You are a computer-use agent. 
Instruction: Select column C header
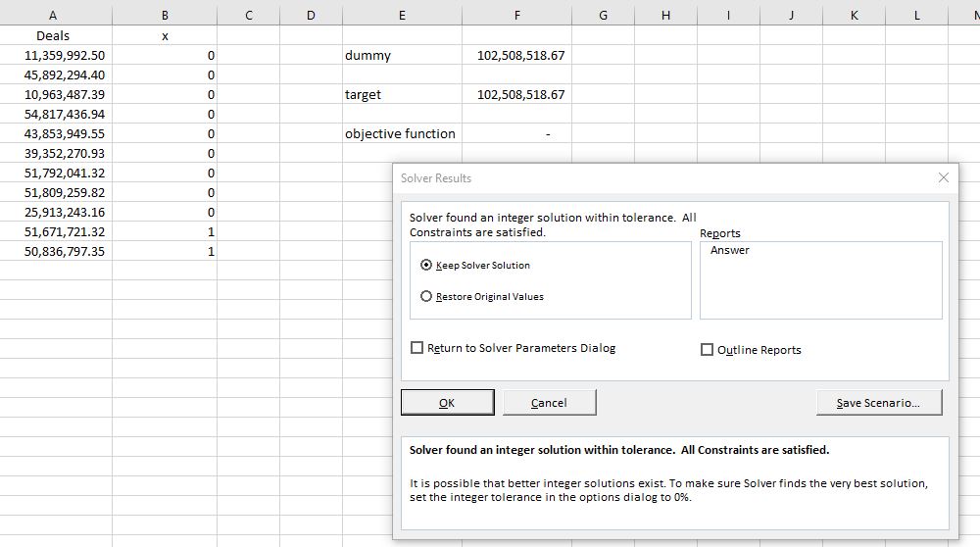249,16
